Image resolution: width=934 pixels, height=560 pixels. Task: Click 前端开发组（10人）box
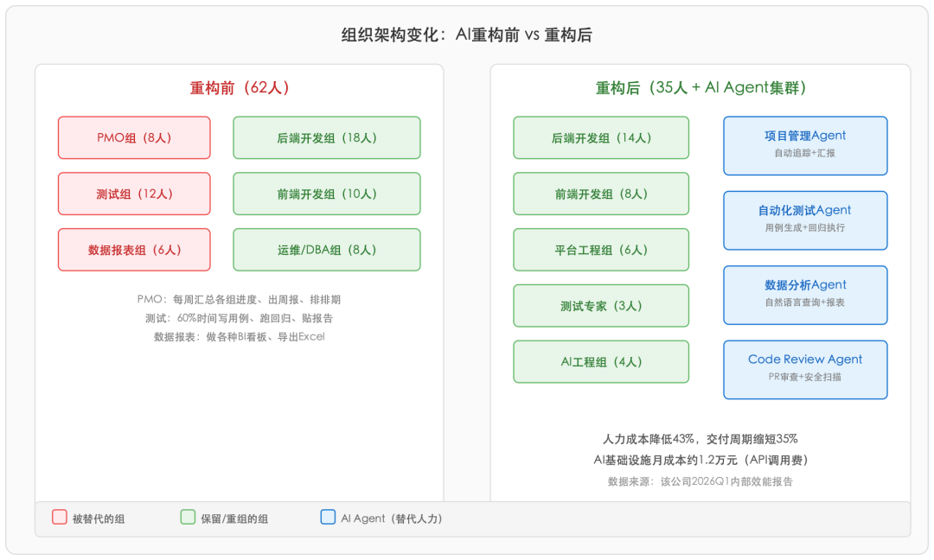pos(326,194)
